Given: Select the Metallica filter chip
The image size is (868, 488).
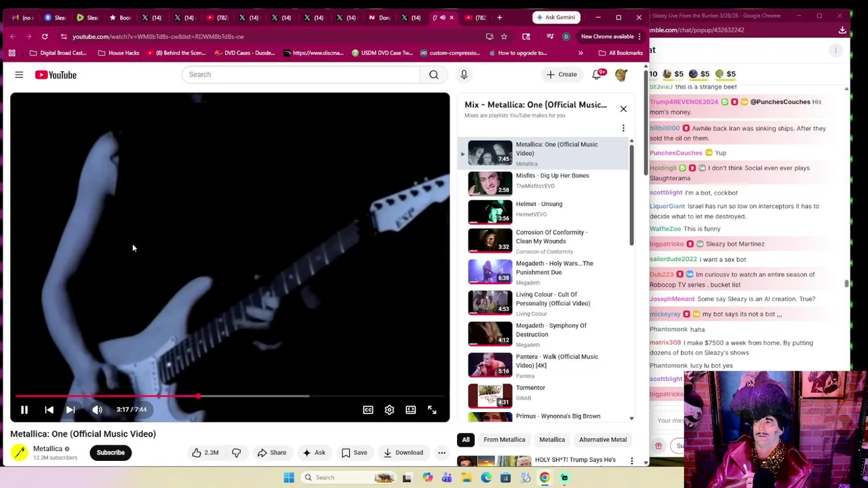Looking at the screenshot, I should click(552, 440).
